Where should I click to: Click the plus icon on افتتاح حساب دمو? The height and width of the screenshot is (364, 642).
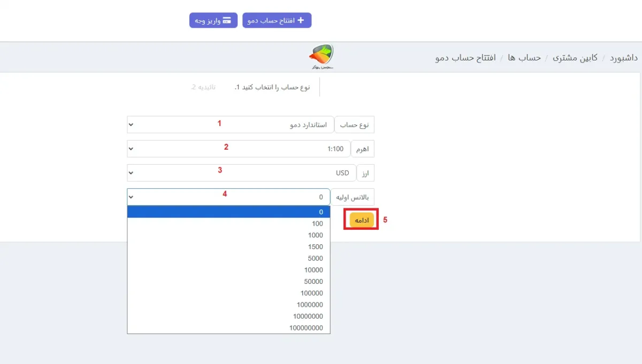coord(300,20)
